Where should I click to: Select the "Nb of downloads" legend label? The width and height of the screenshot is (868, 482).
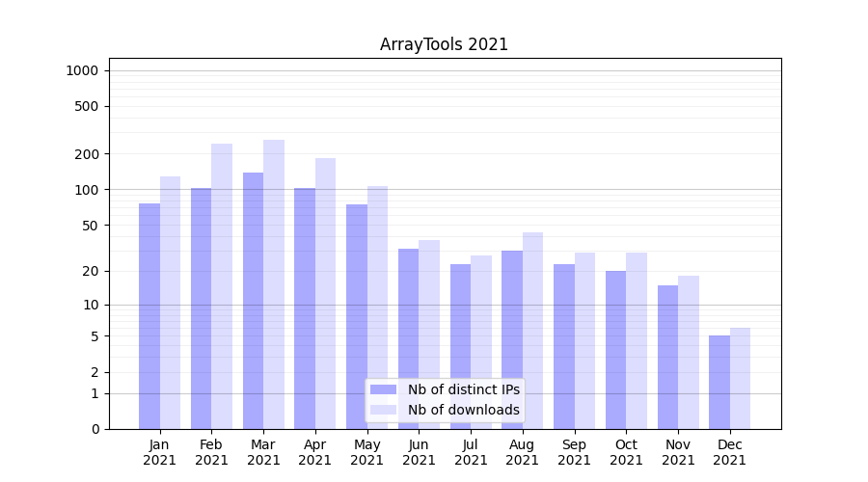463,410
